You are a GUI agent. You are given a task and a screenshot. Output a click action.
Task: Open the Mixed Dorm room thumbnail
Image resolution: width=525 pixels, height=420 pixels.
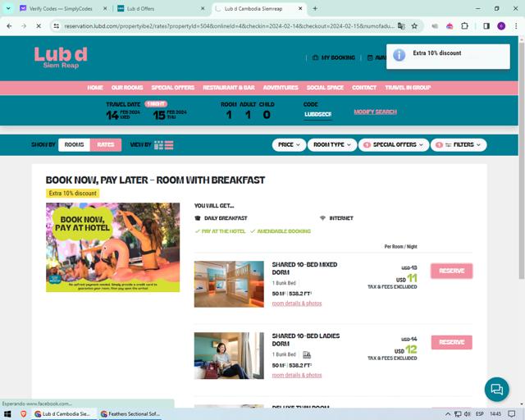(229, 284)
